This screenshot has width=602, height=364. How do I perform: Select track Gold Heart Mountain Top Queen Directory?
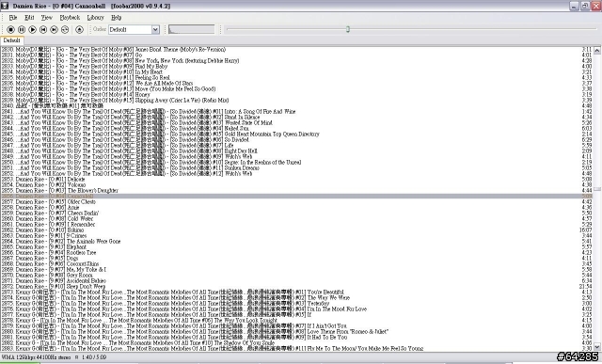(296, 134)
